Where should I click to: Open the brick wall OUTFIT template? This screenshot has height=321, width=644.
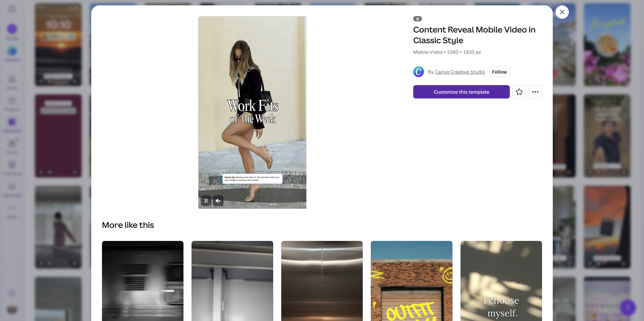412,281
